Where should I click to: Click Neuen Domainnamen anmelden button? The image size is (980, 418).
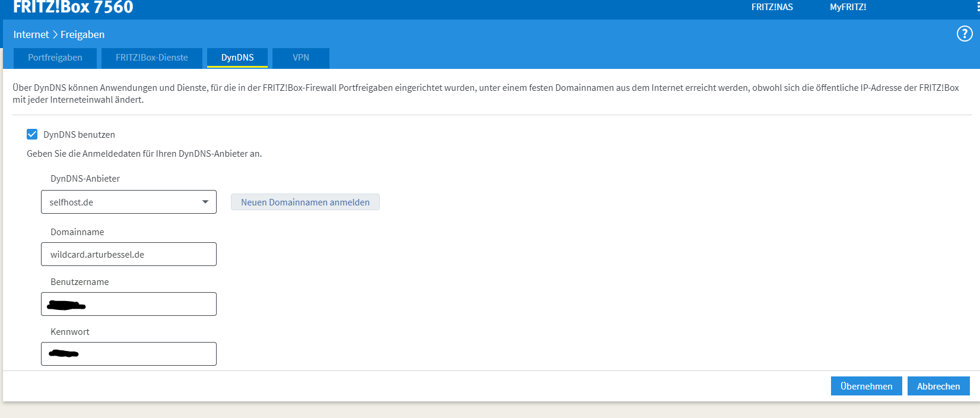click(x=305, y=202)
